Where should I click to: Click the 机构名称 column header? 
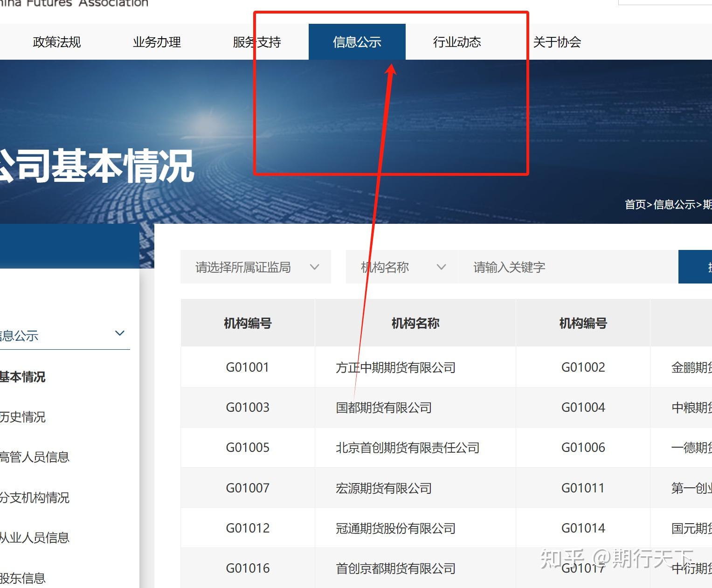click(415, 323)
